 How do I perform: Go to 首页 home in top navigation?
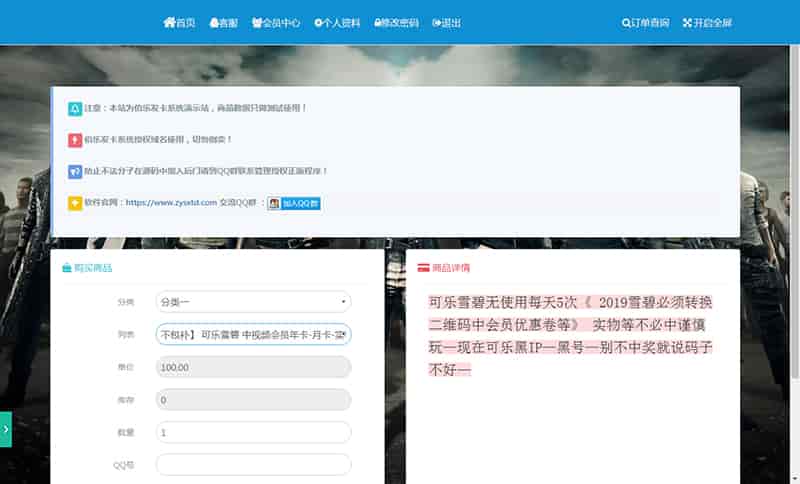tap(179, 23)
